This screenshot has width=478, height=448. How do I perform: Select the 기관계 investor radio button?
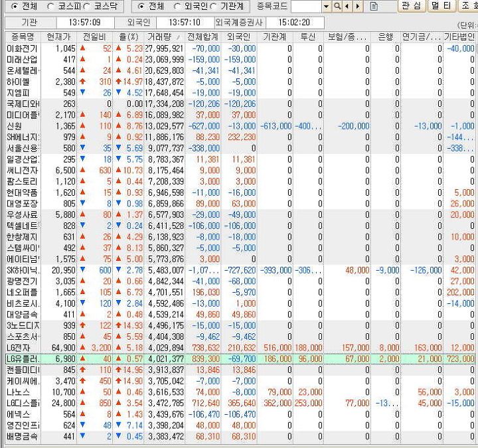click(x=213, y=6)
